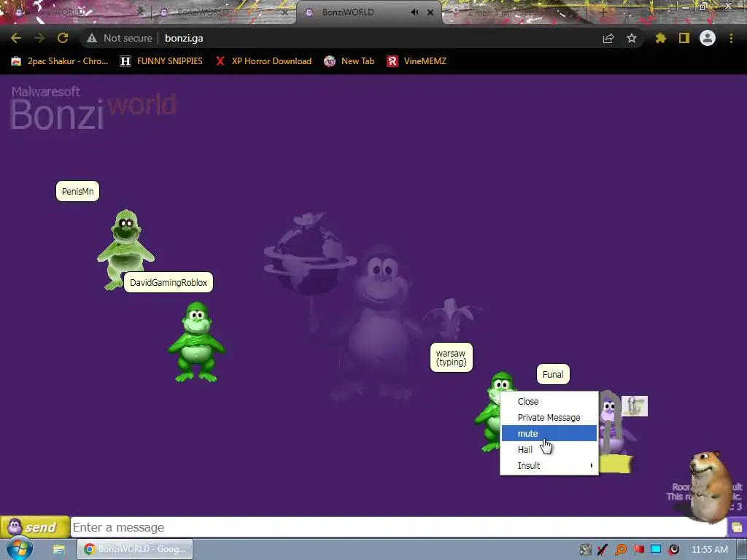Open Chrome three-dot menu

click(731, 38)
